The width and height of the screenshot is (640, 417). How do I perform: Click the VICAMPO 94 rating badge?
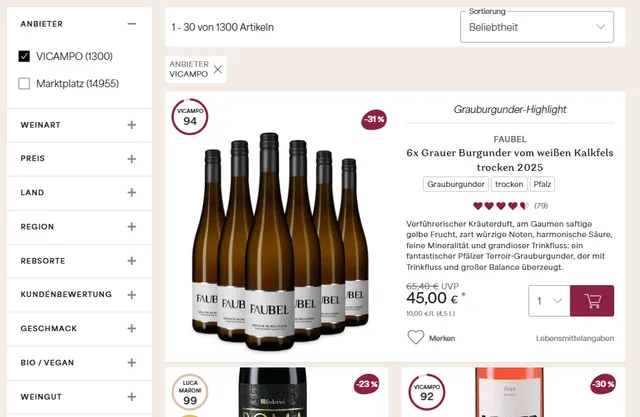(x=190, y=117)
